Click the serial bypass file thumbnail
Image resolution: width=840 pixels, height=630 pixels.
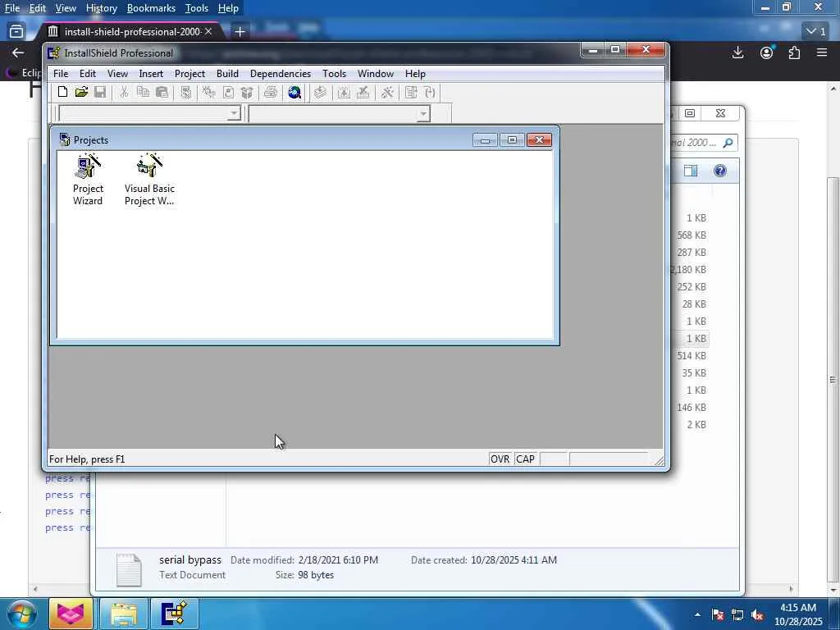point(129,569)
